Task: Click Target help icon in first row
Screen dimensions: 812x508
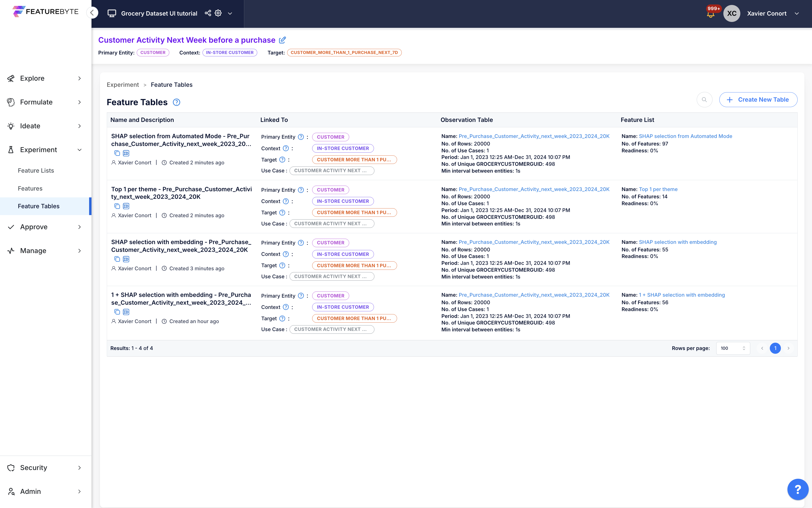Action: (x=282, y=160)
